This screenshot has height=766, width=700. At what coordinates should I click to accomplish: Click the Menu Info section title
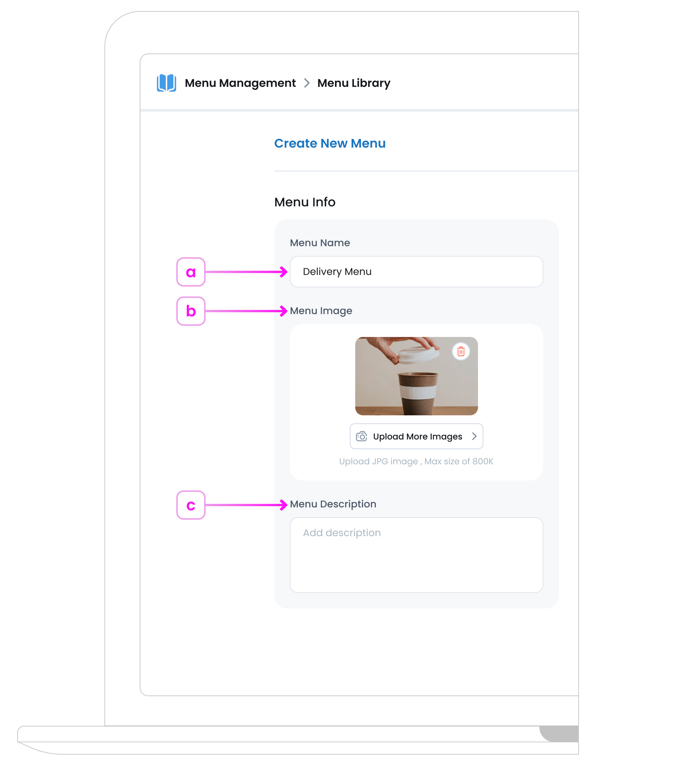coord(305,202)
